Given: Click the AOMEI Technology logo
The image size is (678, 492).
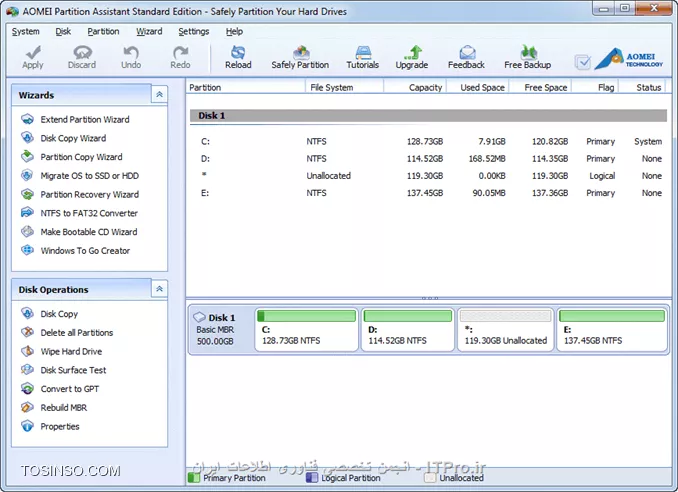Looking at the screenshot, I should pos(628,59).
